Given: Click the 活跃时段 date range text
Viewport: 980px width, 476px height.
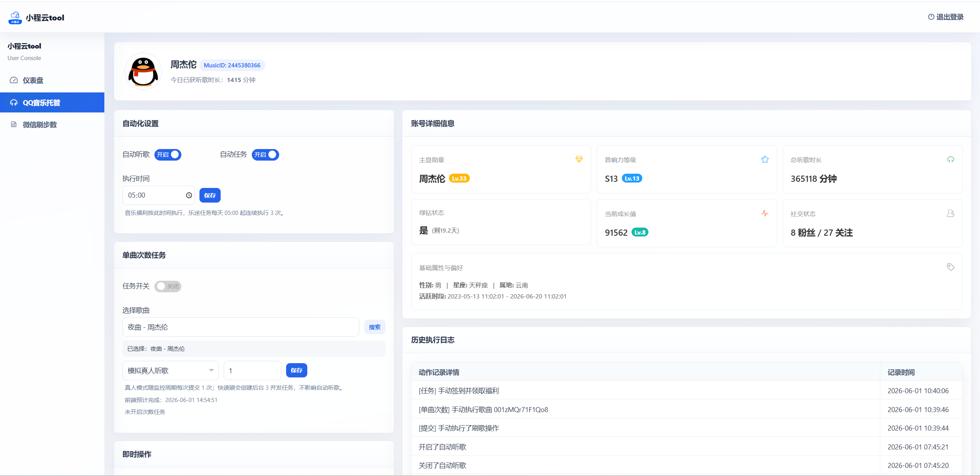Looking at the screenshot, I should click(x=493, y=296).
